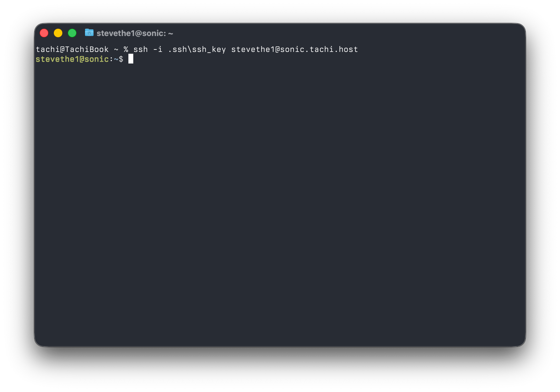
Task: Click the empty title bar space
Action: 336,33
